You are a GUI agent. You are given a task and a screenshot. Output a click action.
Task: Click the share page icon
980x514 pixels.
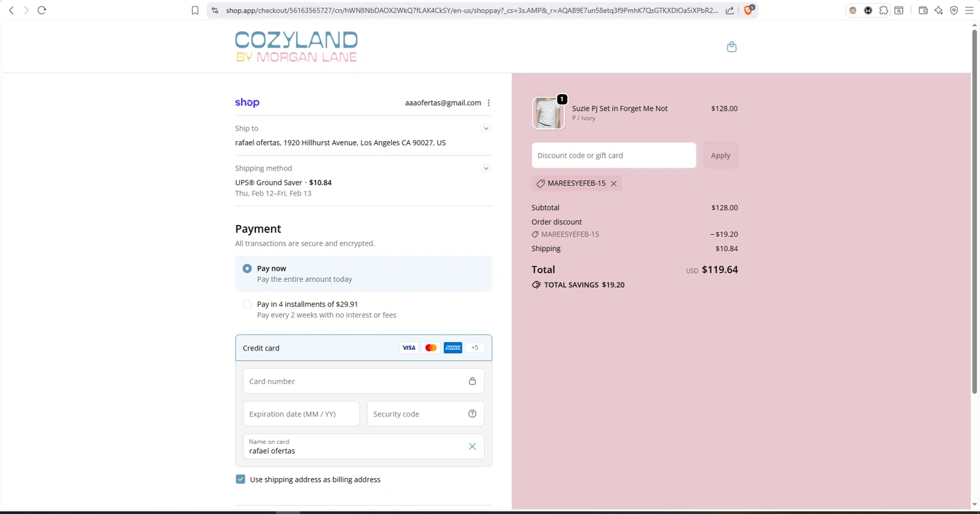(x=730, y=10)
